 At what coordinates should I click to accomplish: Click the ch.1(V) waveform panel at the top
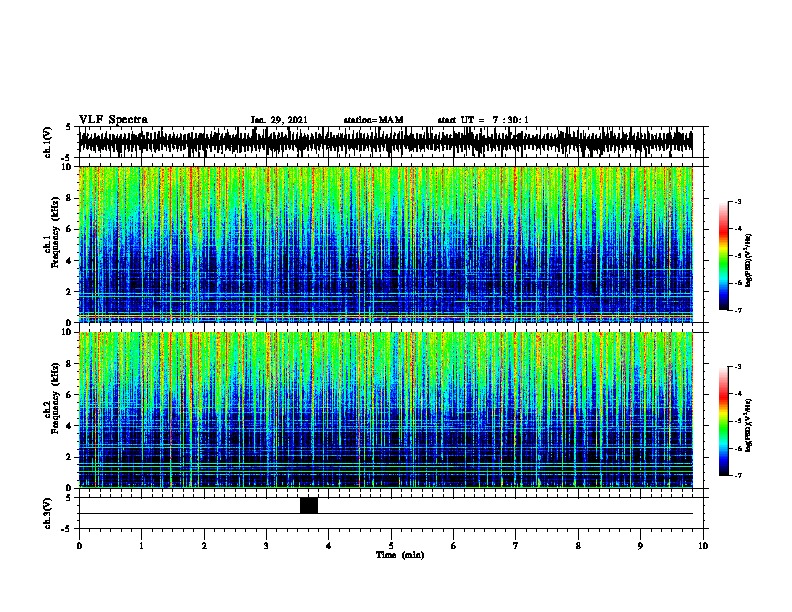[391, 142]
